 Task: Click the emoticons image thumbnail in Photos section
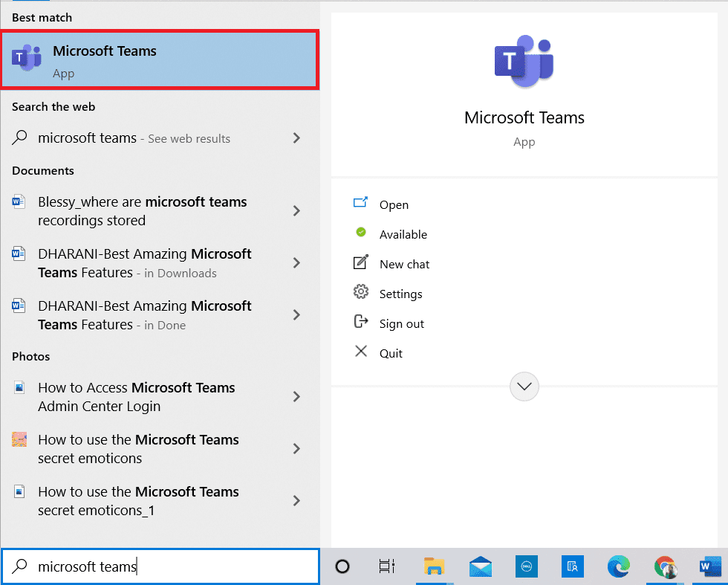[x=20, y=440]
